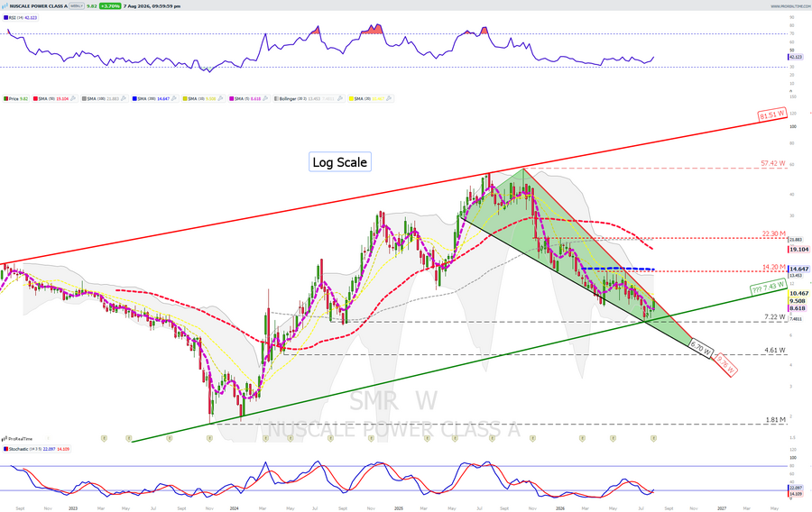Viewport: 812px width, 512px height.
Task: Click the Log Scale text box
Action: pyautogui.click(x=340, y=162)
